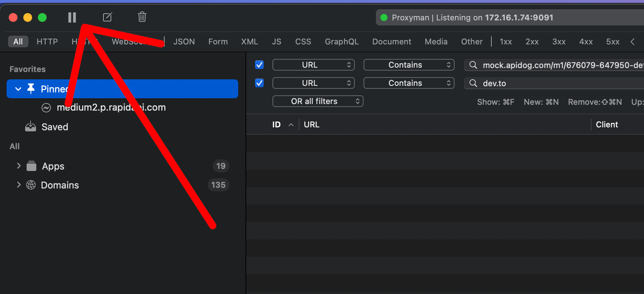This screenshot has height=294, width=644.
Task: Click the icon beside medium2.p.rapidapi.com
Action: point(46,108)
